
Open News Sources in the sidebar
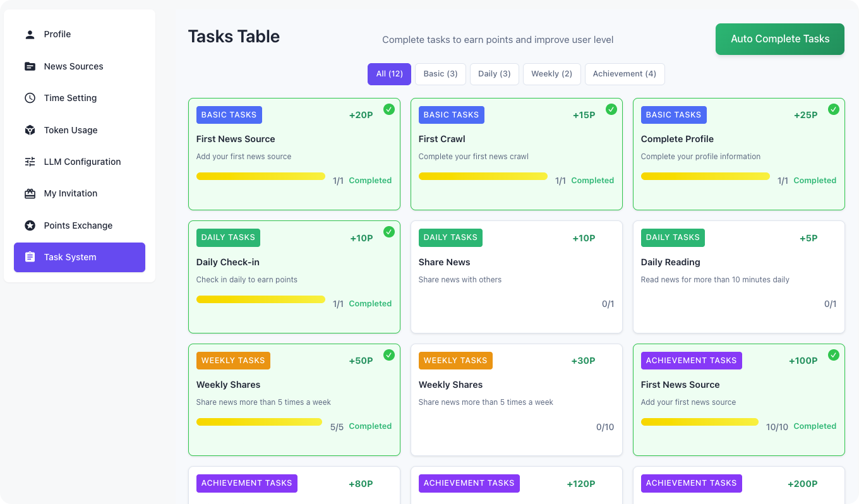click(80, 66)
